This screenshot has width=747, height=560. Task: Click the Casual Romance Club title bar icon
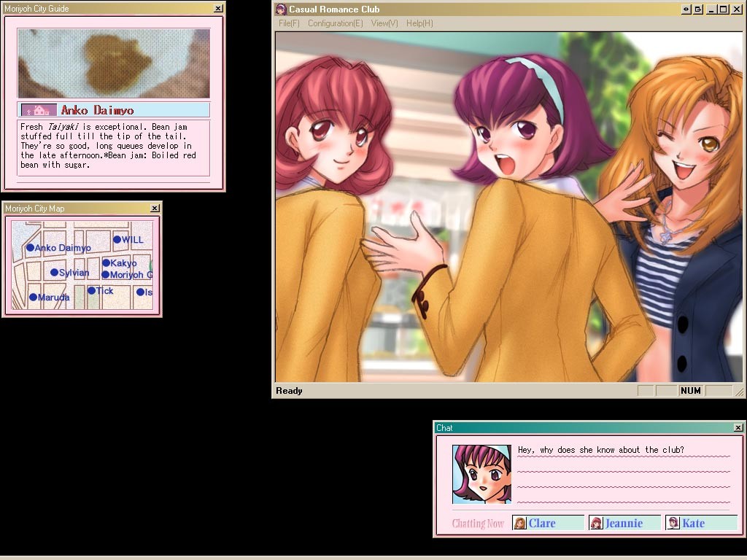coord(281,9)
